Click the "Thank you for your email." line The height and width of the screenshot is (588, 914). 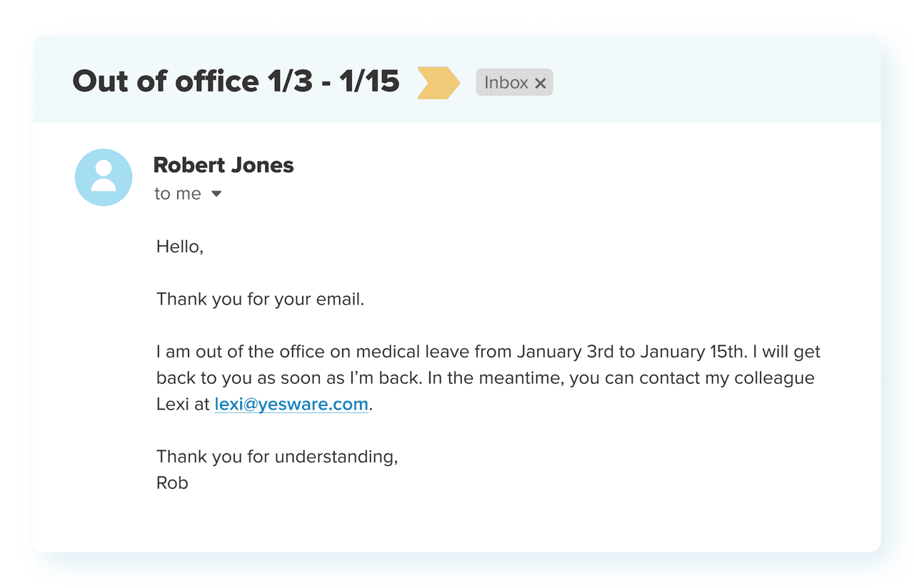tap(261, 299)
